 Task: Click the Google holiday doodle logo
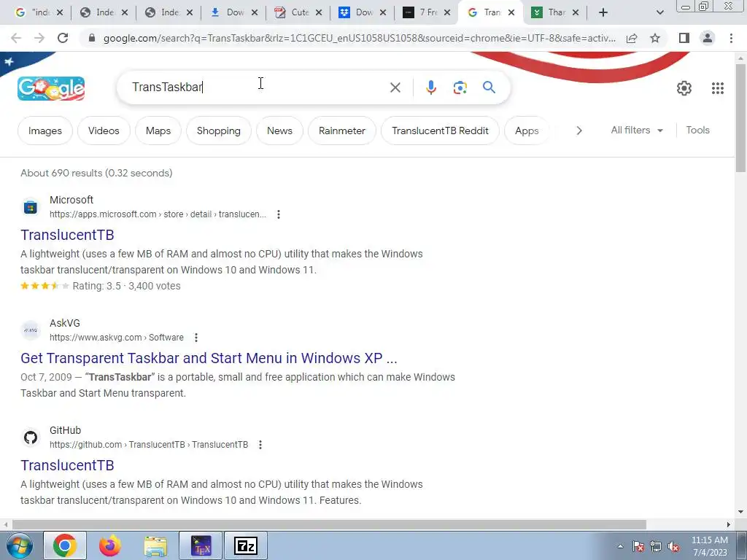(51, 88)
